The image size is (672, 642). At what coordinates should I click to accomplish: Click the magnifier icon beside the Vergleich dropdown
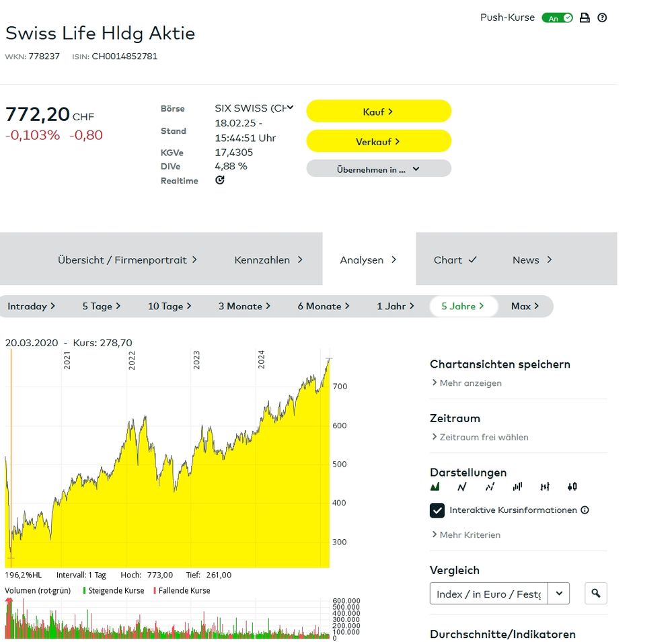(x=595, y=593)
